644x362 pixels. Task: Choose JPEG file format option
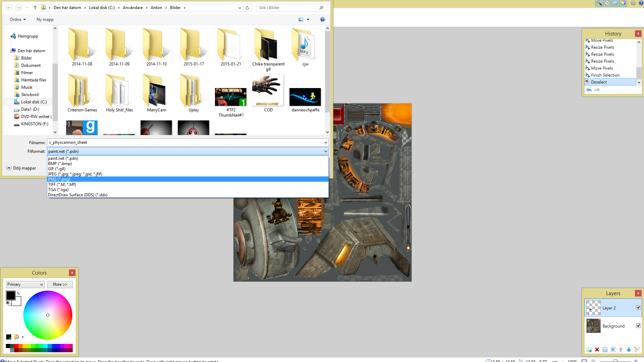[x=188, y=174]
